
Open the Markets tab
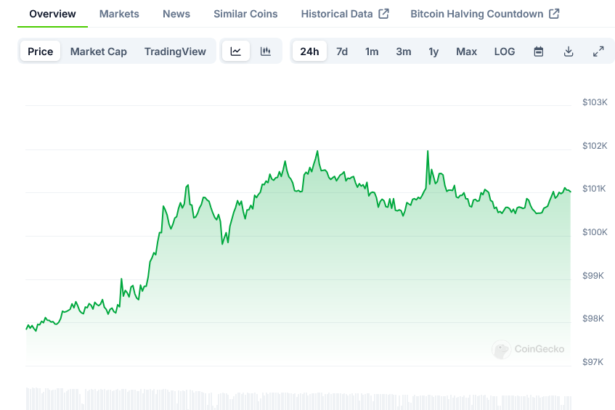click(119, 14)
